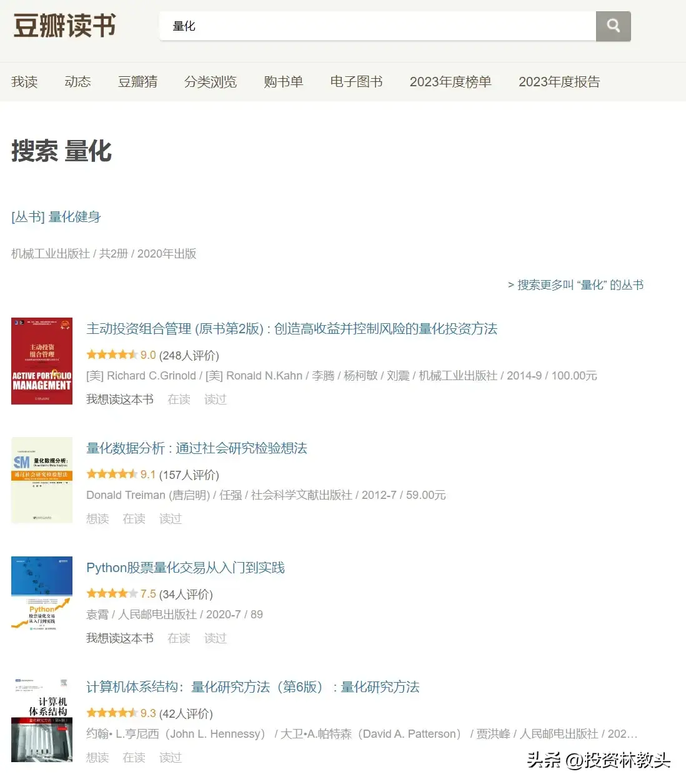Open the 量化数据分析 book cover thumbnail
The width and height of the screenshot is (686, 784).
coord(42,480)
